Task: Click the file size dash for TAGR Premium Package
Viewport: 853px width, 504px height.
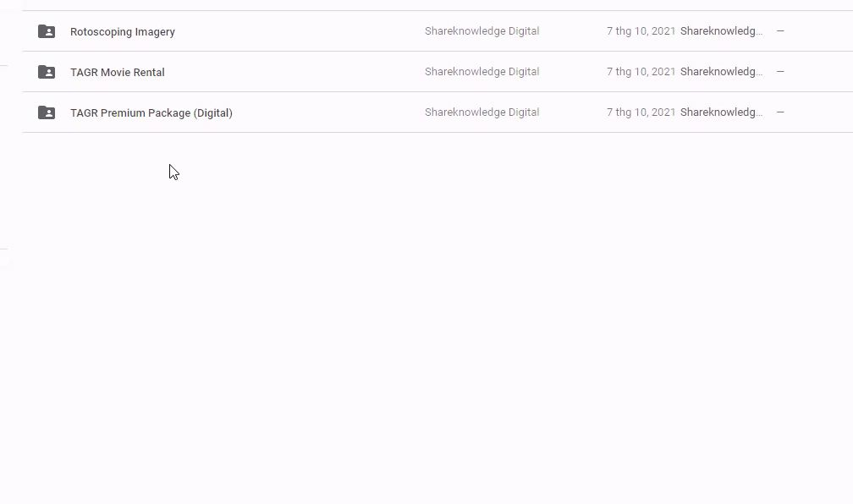Action: pyautogui.click(x=780, y=112)
